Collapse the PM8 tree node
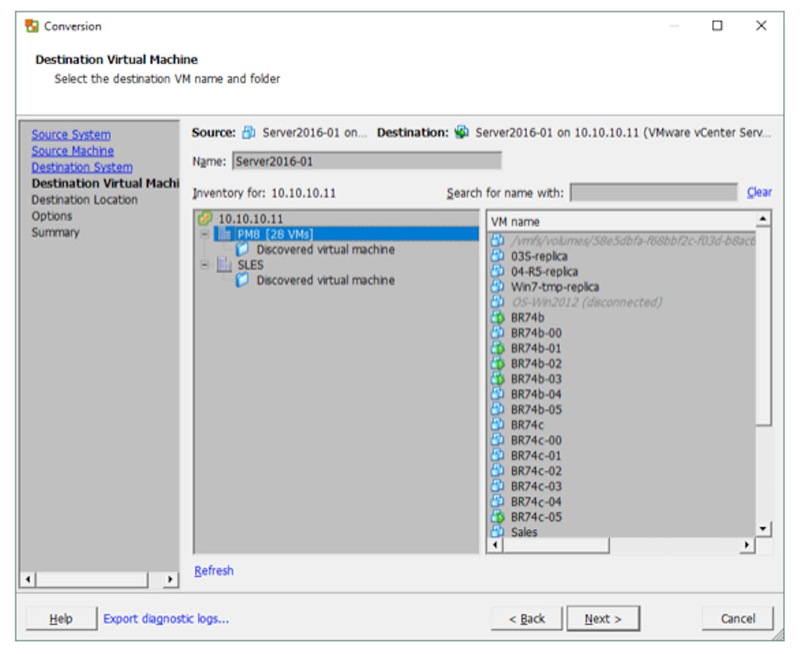Image resolution: width=812 pixels, height=655 pixels. [204, 234]
